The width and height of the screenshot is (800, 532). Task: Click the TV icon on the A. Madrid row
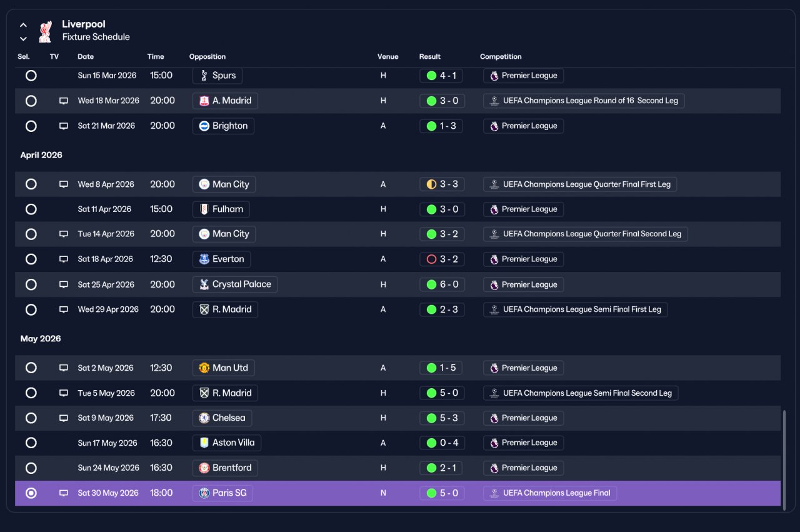[x=63, y=101]
